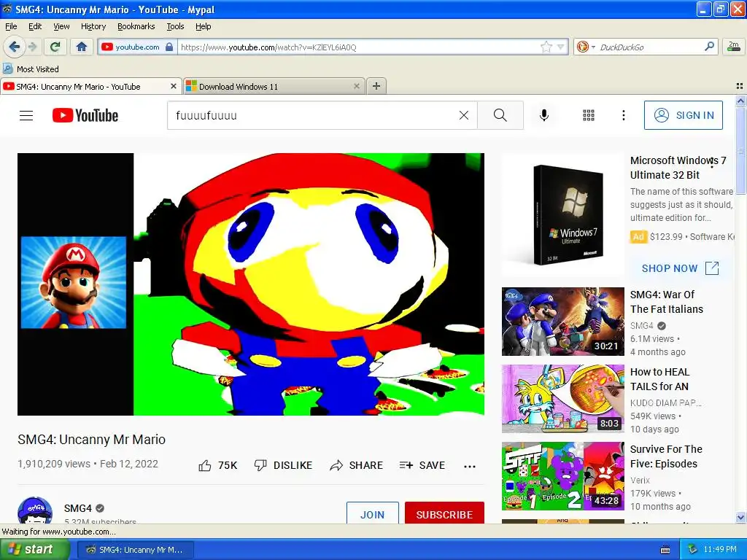
Task: Click the YouTube search magnifier button
Action: point(500,115)
